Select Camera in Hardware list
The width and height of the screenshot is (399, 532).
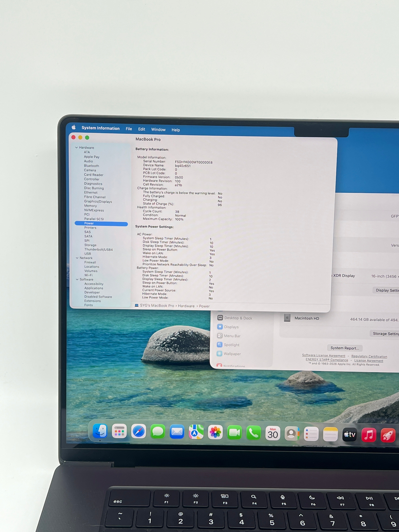coord(90,170)
